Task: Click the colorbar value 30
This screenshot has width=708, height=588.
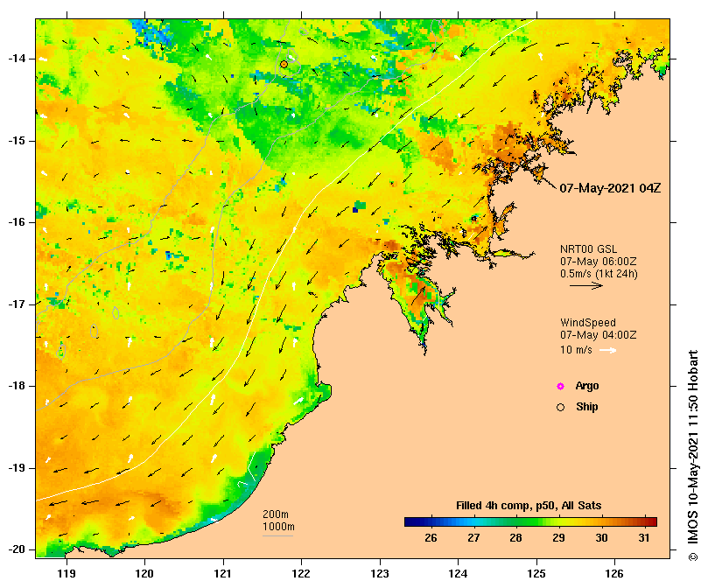Action: click(x=601, y=538)
